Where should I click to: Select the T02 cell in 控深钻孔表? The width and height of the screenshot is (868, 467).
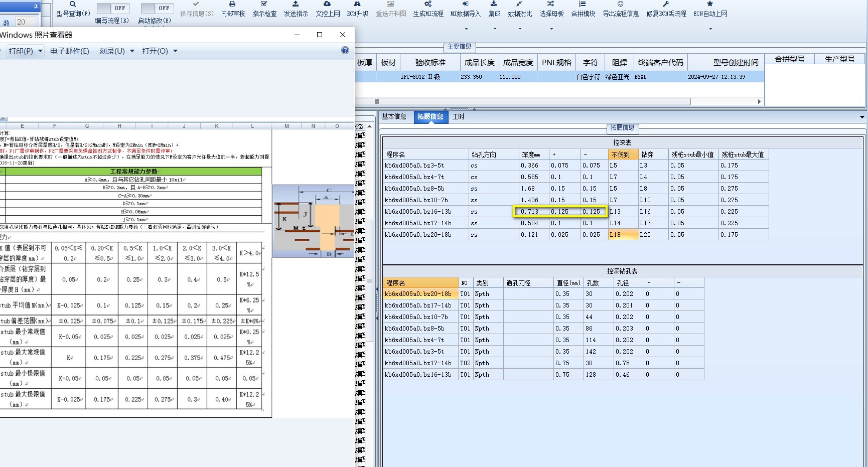click(465, 363)
